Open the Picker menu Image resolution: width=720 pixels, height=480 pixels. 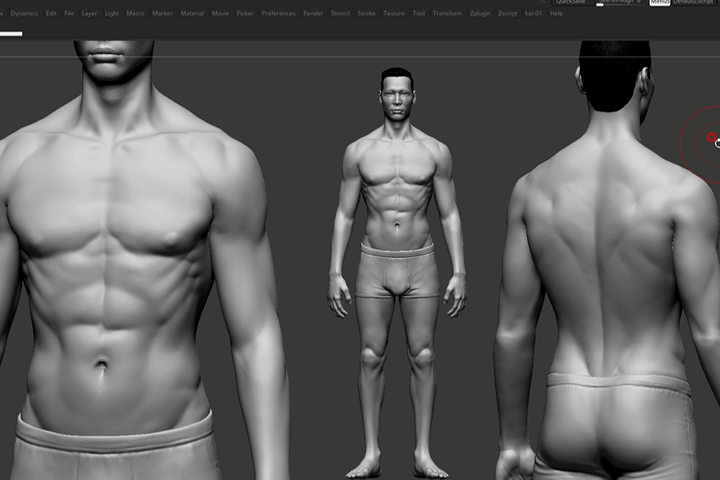click(245, 13)
